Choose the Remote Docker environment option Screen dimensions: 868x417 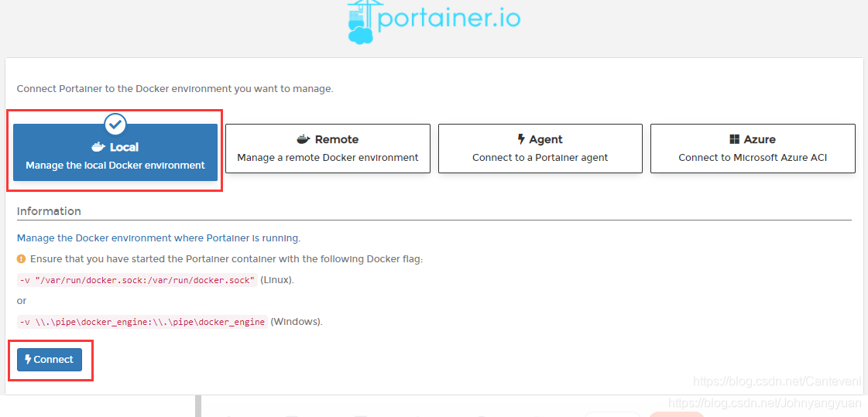click(x=328, y=149)
